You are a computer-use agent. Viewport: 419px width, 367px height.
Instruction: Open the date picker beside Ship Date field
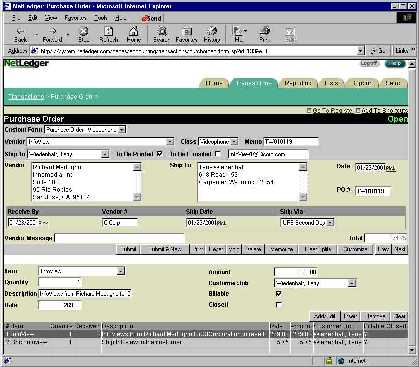pyautogui.click(x=221, y=223)
